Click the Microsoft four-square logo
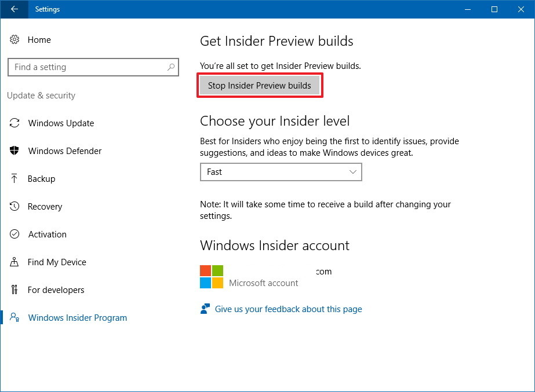The width and height of the screenshot is (535, 392). coord(210,276)
